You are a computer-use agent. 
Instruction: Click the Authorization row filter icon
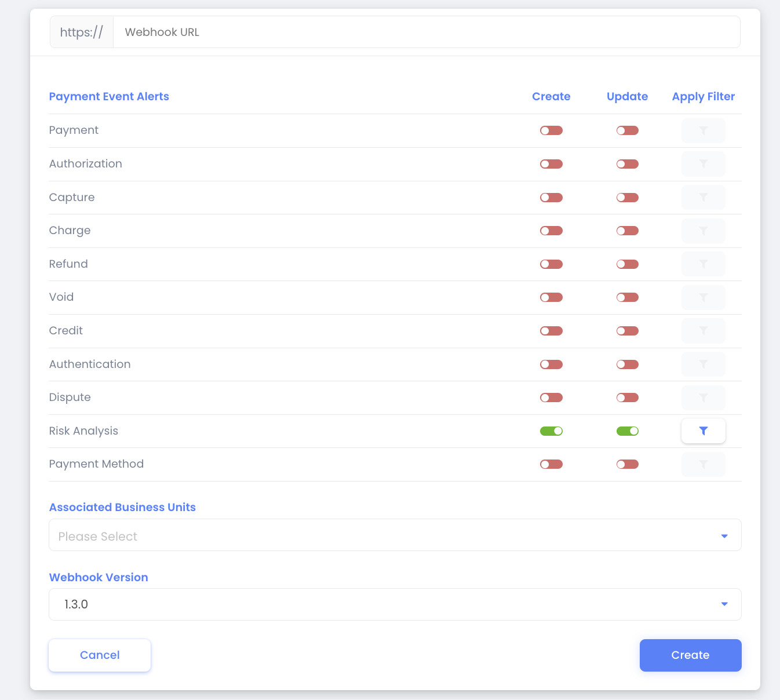click(703, 164)
